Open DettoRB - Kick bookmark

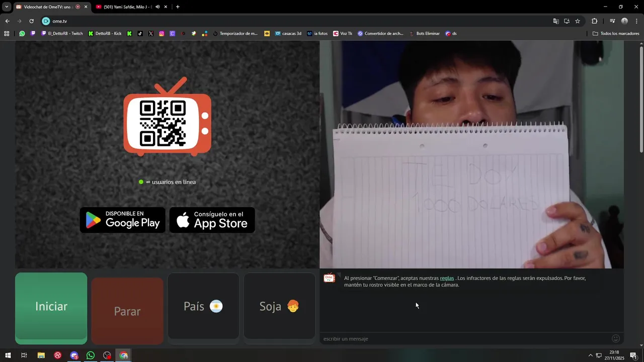click(105, 34)
